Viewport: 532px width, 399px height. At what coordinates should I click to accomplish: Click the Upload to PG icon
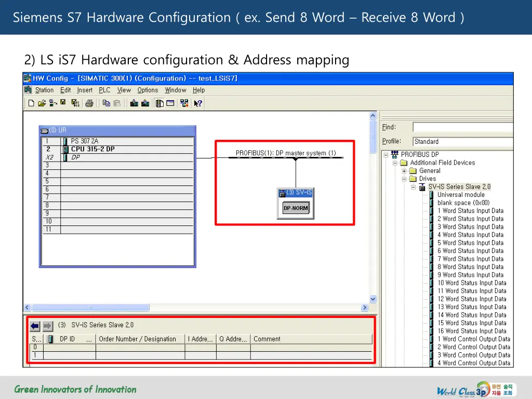[x=145, y=103]
